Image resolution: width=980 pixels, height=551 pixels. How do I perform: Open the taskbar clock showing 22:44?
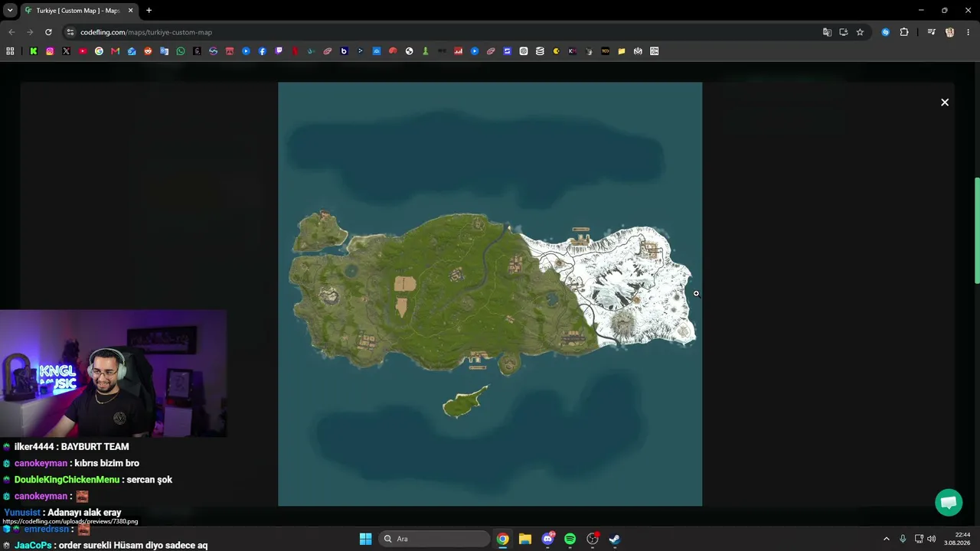tap(958, 539)
